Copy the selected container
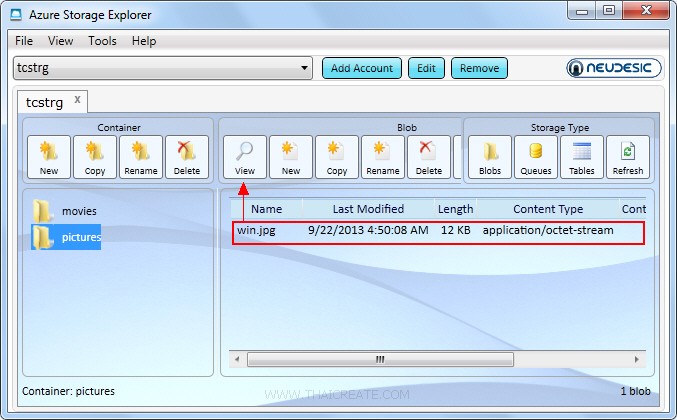 tap(95, 157)
